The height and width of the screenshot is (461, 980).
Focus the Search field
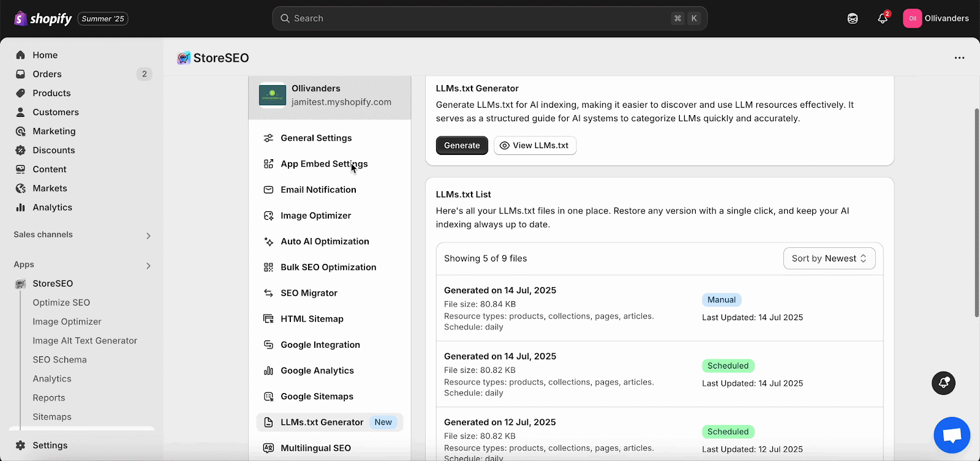pos(489,18)
